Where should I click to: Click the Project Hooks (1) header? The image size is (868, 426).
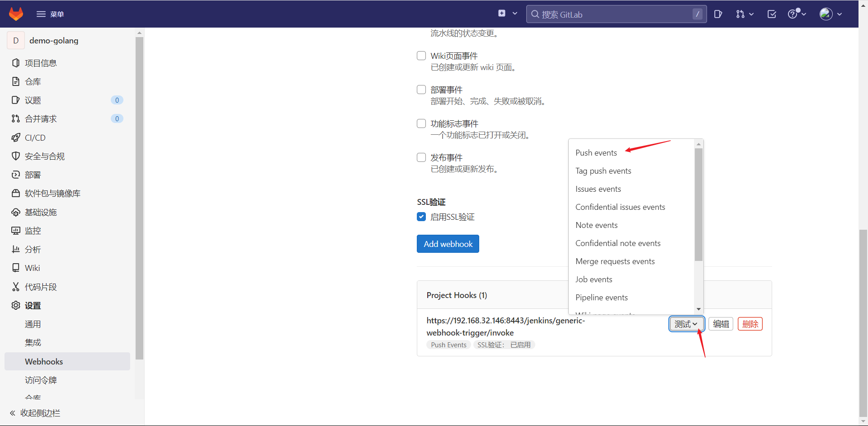[457, 295]
